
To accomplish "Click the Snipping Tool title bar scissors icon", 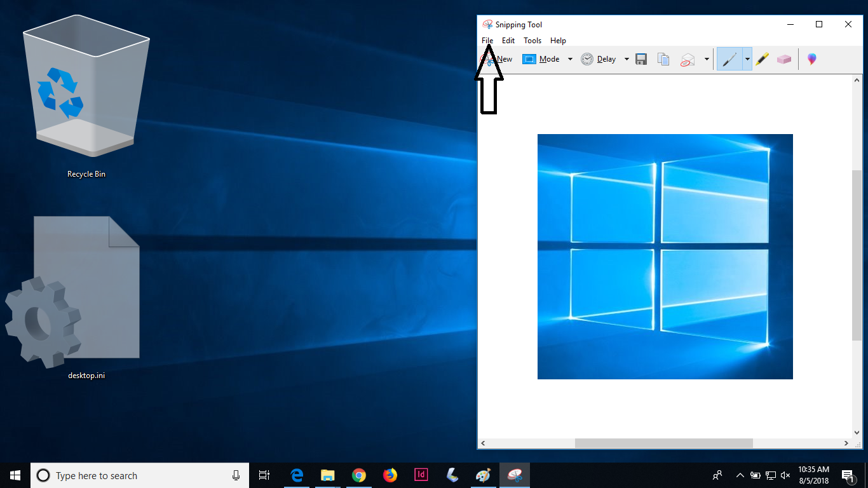I will pyautogui.click(x=487, y=24).
